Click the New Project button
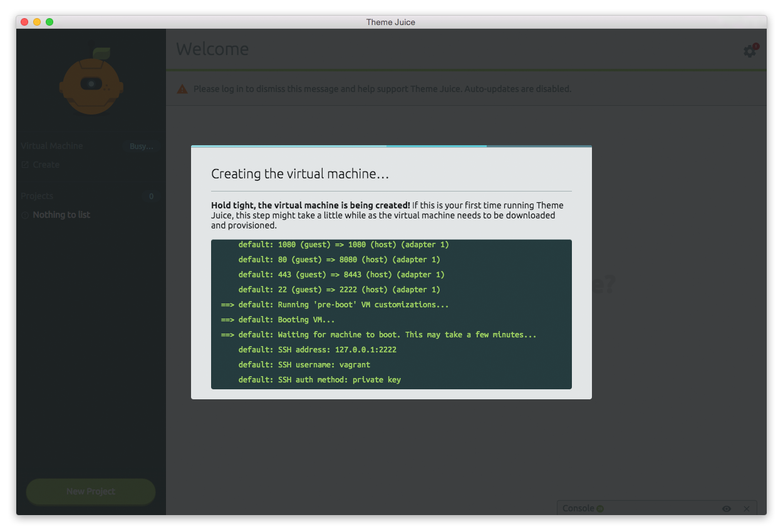The image size is (783, 532). pos(91,491)
